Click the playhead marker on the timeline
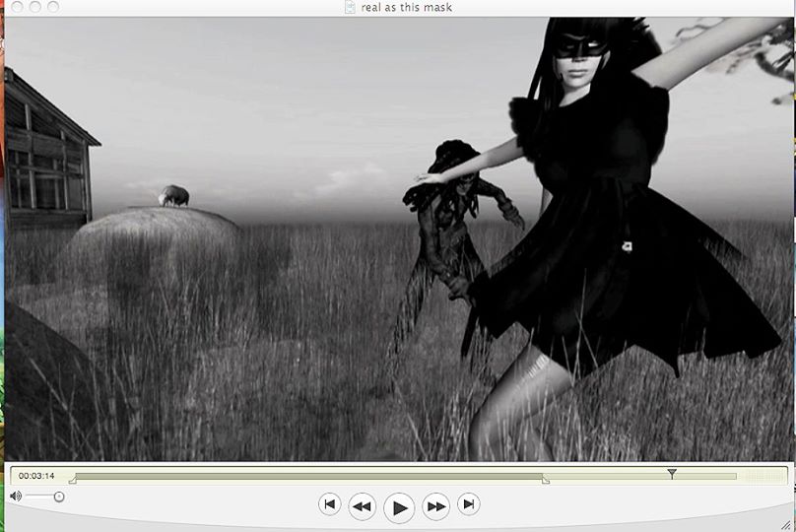The width and height of the screenshot is (796, 532). pos(672,474)
